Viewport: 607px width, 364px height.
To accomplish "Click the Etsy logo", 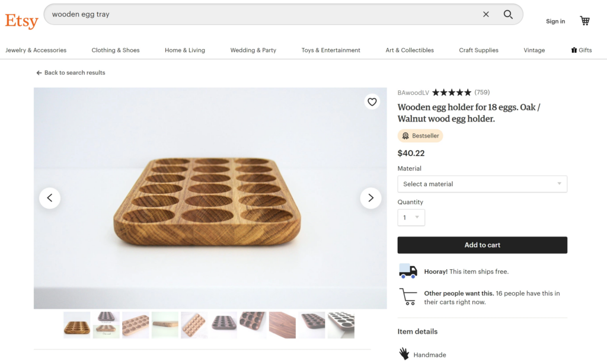I will (x=21, y=20).
